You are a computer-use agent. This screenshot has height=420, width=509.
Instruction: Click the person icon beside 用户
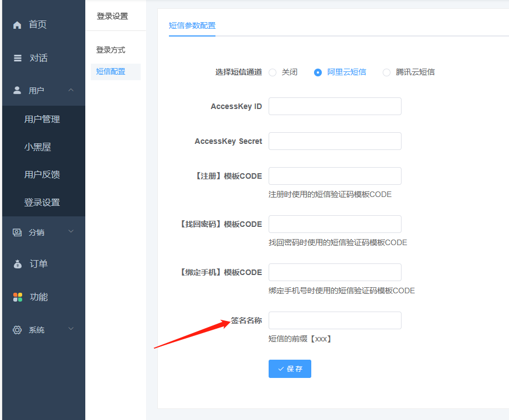point(17,90)
